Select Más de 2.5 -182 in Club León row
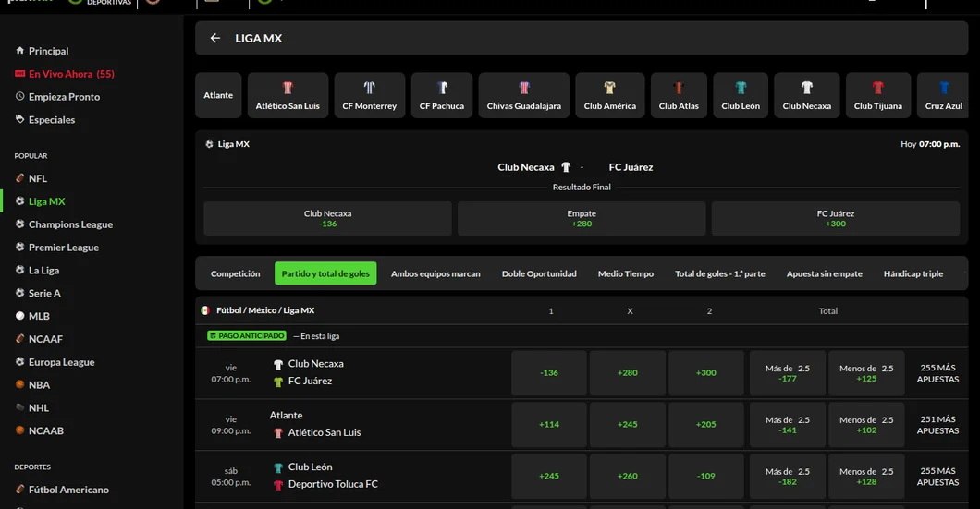 pos(788,476)
